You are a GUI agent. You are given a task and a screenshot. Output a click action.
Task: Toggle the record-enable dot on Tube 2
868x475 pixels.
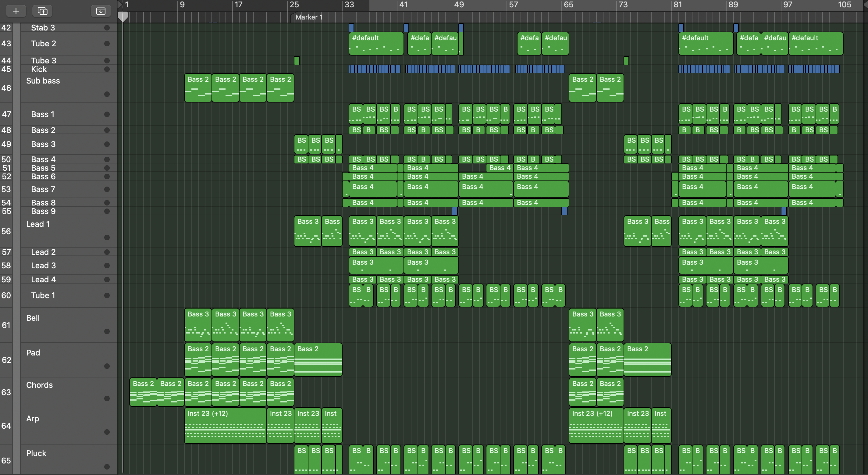coord(107,44)
